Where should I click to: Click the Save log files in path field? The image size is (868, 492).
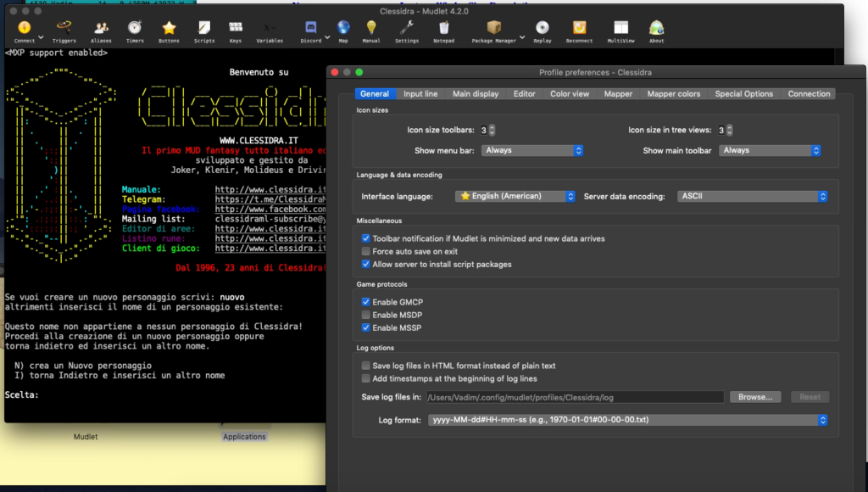(x=576, y=397)
